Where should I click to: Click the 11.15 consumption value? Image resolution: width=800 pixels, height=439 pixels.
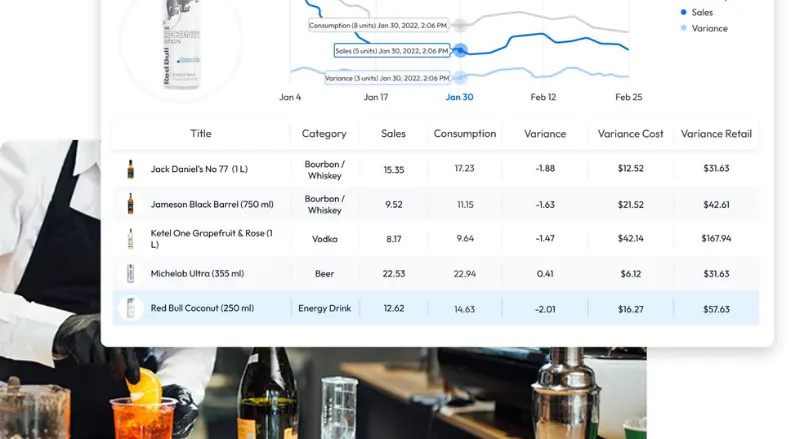pos(465,205)
